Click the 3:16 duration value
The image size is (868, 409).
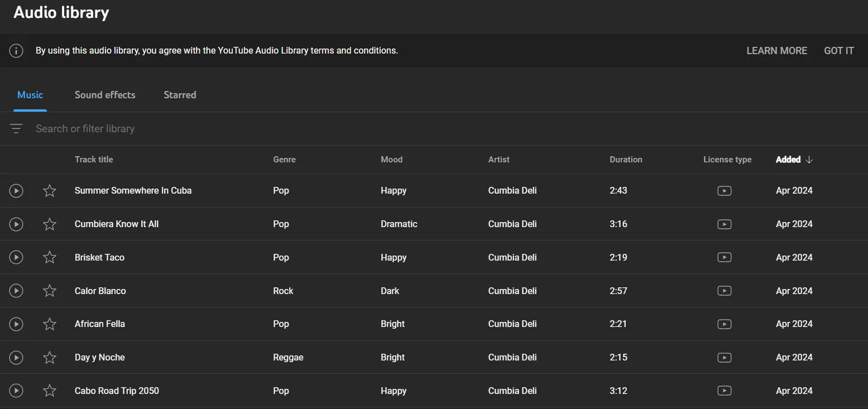coord(618,224)
